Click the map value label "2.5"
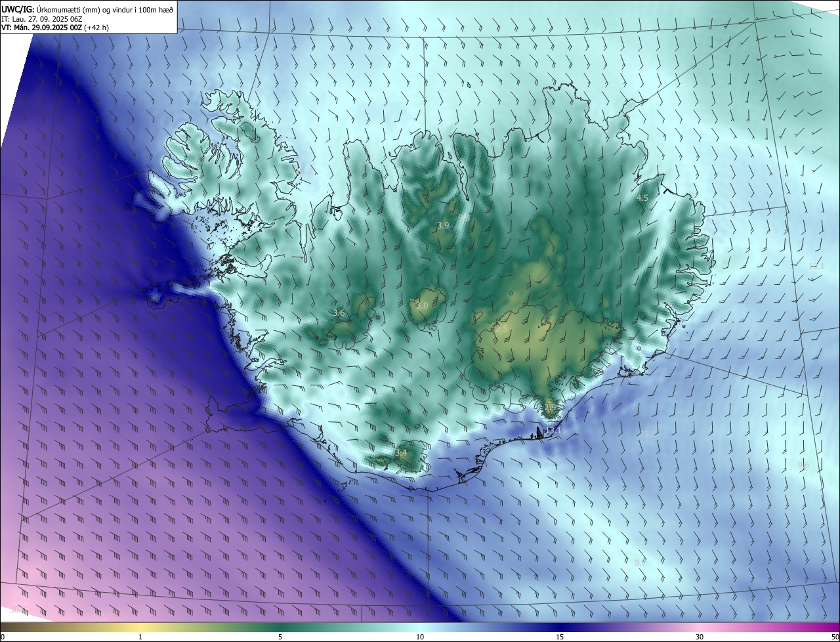The height and width of the screenshot is (642, 840). pos(501,328)
